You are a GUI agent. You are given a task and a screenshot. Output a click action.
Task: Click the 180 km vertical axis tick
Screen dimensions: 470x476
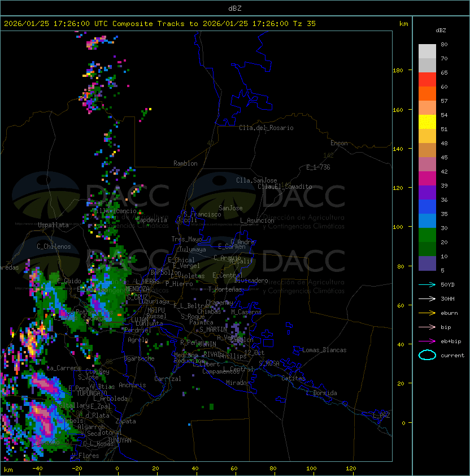398,71
